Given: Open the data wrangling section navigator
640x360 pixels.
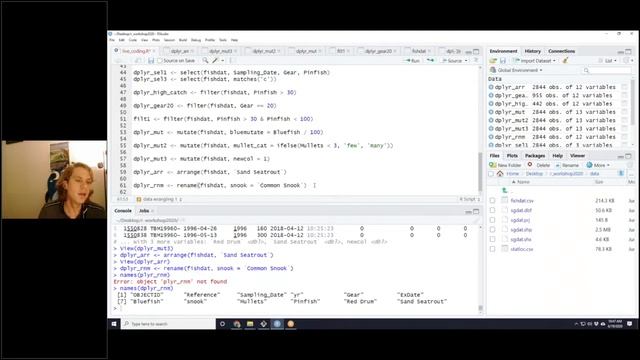Looking at the screenshot, I should tap(159, 199).
